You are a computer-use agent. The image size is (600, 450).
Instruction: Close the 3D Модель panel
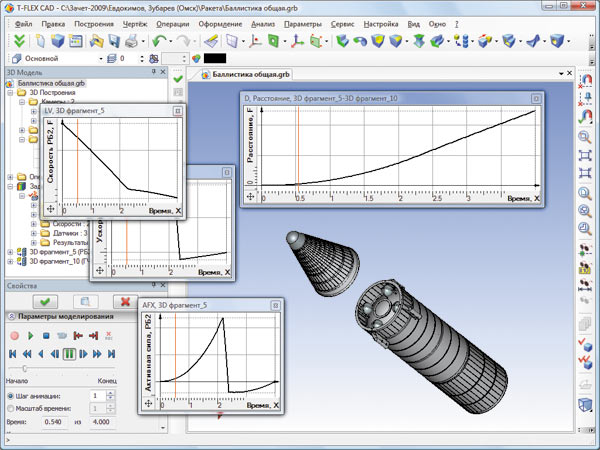tap(163, 72)
